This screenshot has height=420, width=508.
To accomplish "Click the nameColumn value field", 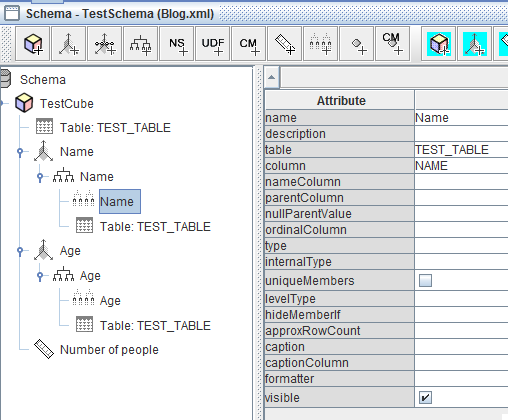I will pyautogui.click(x=461, y=182).
